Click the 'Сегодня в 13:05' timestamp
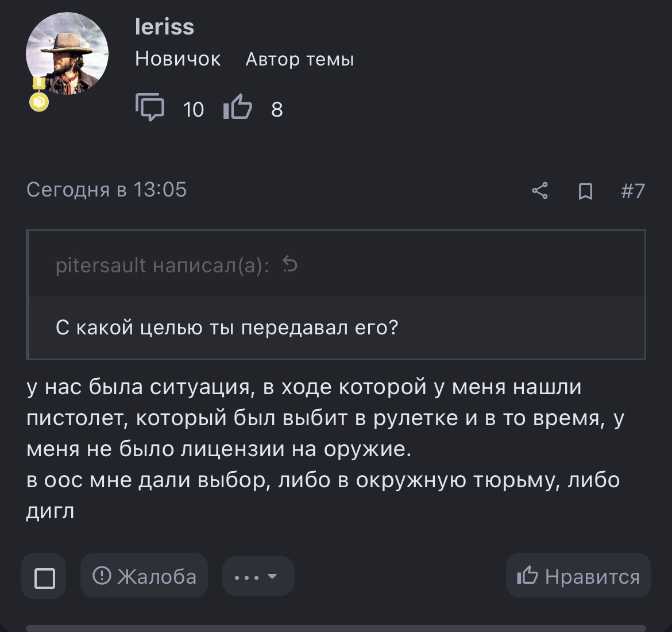Screen dimensions: 672x632 pyautogui.click(x=107, y=190)
